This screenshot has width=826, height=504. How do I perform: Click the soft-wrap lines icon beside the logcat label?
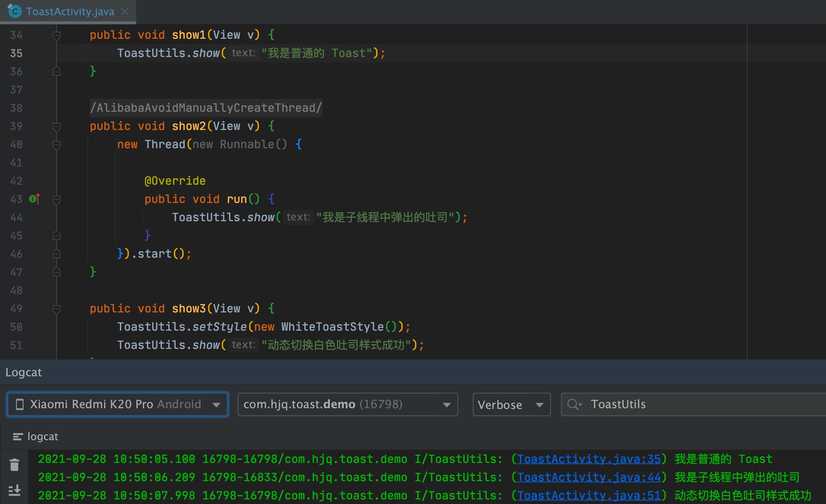pyautogui.click(x=17, y=437)
